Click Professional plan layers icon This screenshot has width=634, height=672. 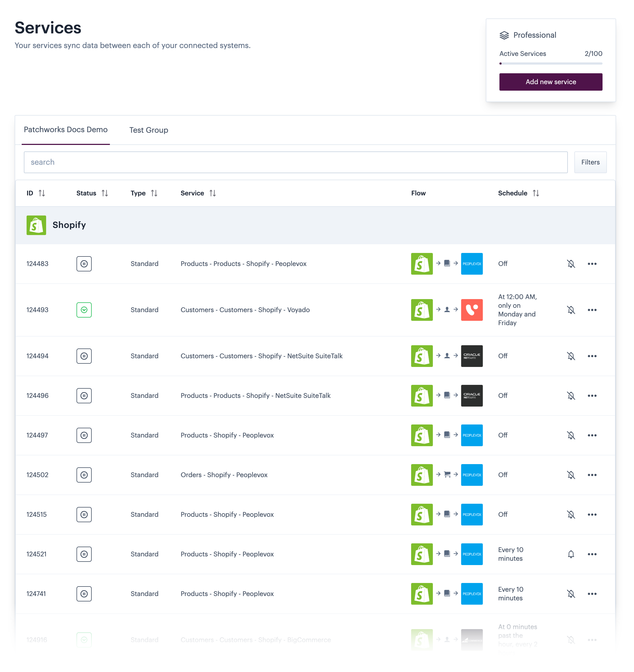click(504, 35)
